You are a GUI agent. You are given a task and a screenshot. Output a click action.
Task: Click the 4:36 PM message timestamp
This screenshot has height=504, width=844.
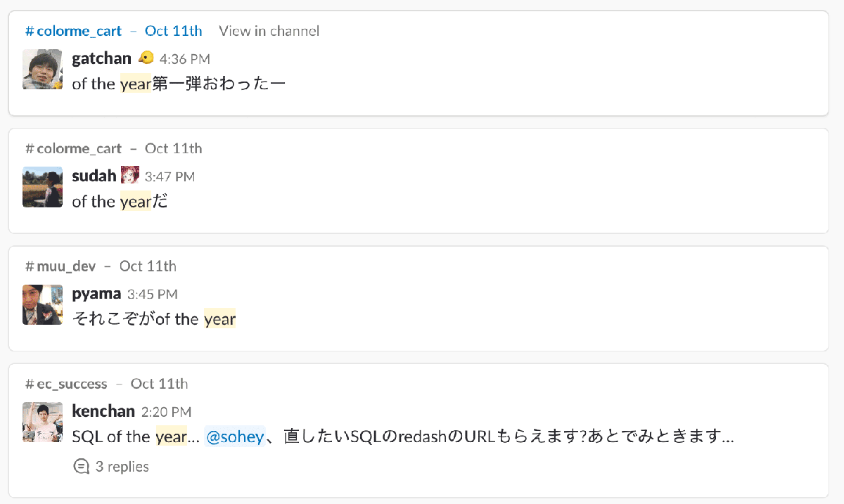[x=185, y=59]
